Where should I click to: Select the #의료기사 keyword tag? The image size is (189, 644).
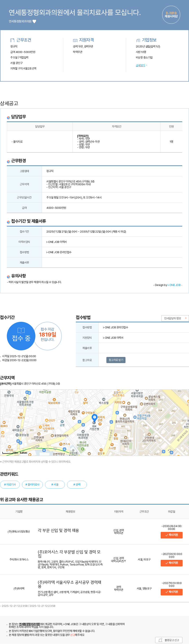click(x=10, y=484)
